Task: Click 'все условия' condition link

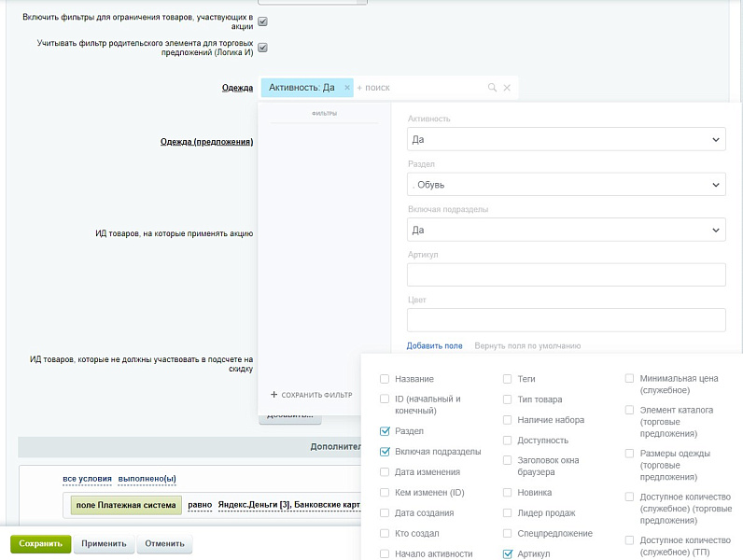Action: point(87,479)
